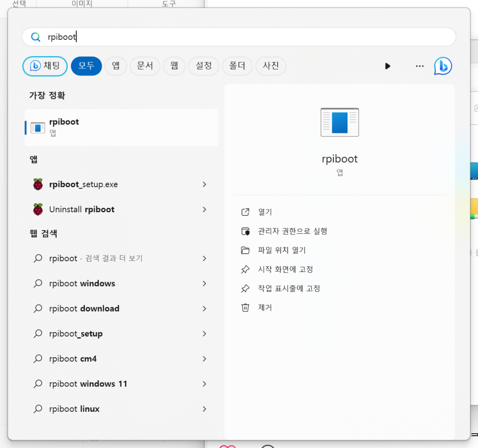Expand chevron for rpiboot linux
Image resolution: width=478 pixels, height=448 pixels.
[204, 409]
